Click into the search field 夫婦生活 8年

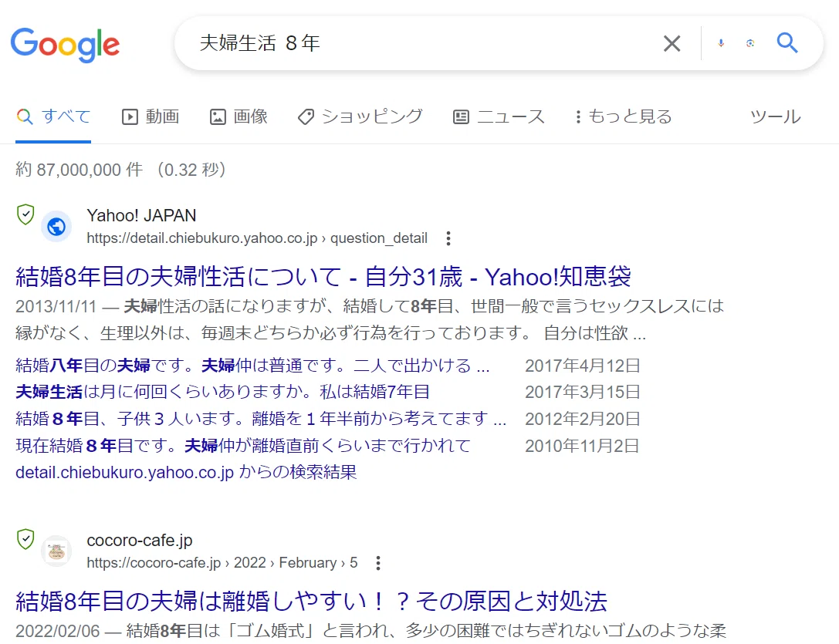pos(418,43)
